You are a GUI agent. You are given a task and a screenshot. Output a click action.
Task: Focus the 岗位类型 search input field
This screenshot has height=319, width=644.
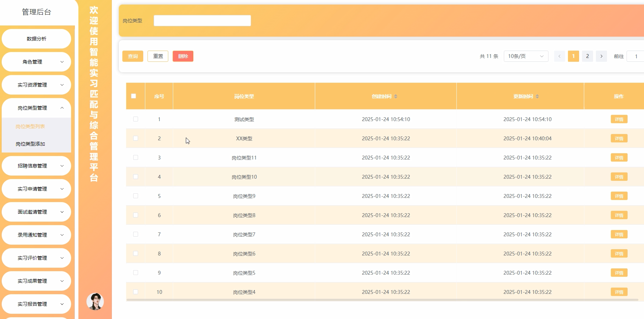(x=202, y=21)
